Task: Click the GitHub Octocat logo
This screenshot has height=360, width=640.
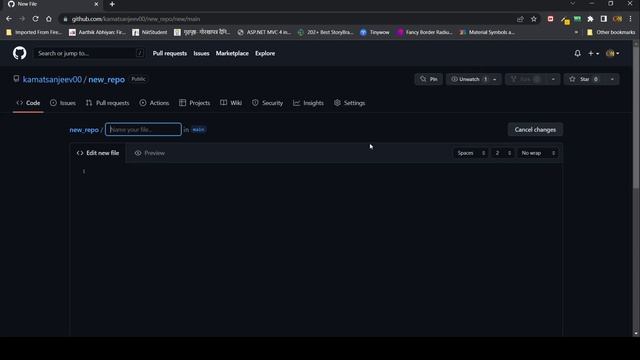Action: point(19,53)
